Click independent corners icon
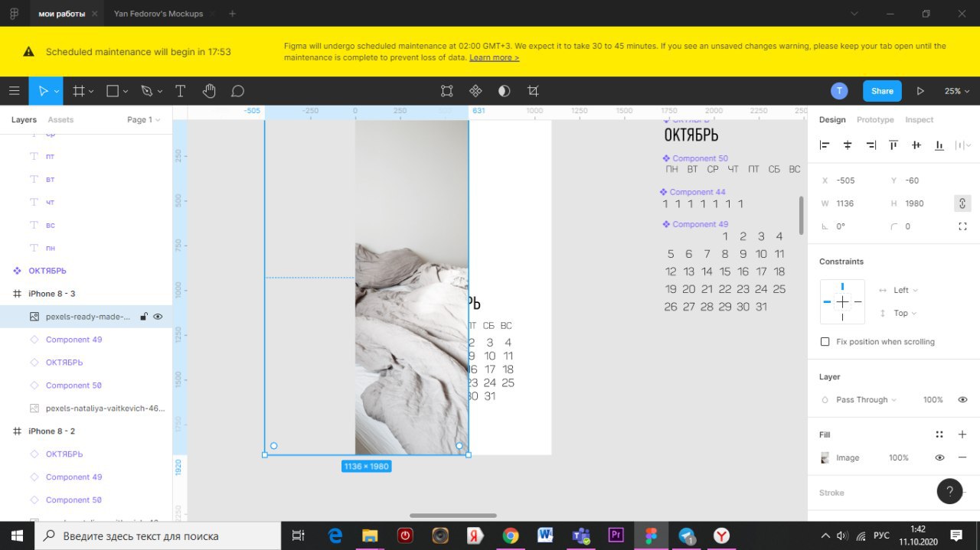 point(962,226)
